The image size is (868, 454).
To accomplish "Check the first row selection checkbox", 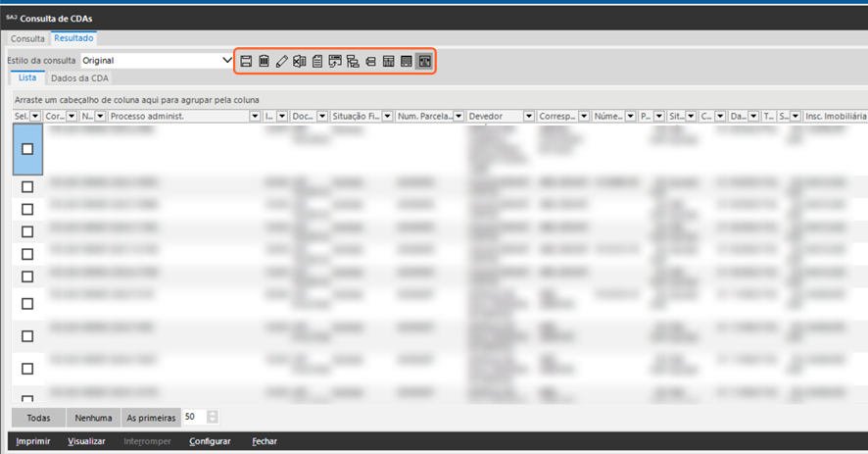I will click(x=27, y=149).
